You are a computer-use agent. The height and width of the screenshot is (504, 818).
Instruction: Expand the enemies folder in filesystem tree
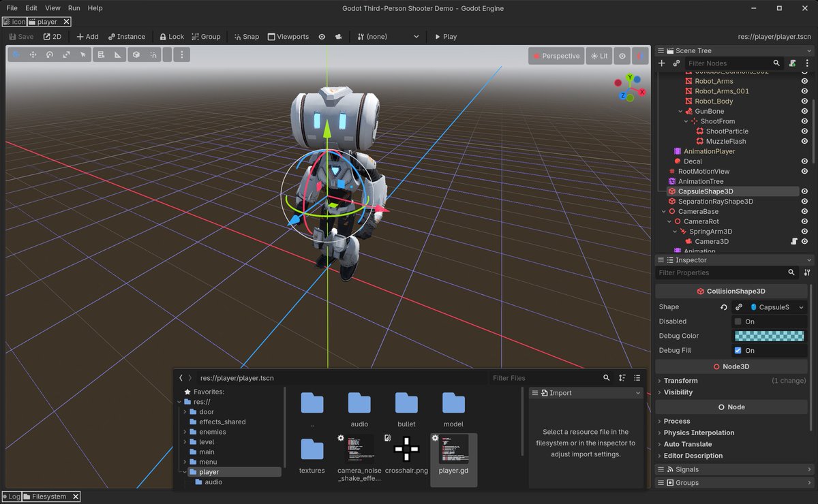pos(185,432)
